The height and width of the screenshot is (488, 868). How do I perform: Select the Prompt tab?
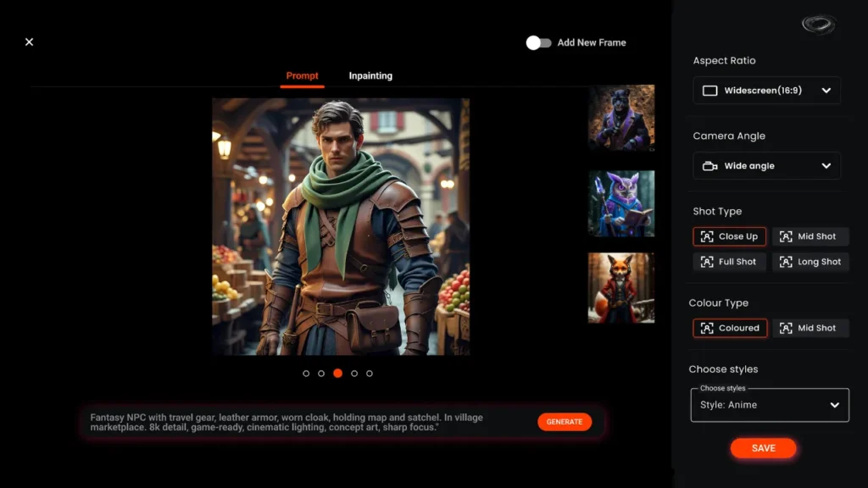tap(302, 75)
